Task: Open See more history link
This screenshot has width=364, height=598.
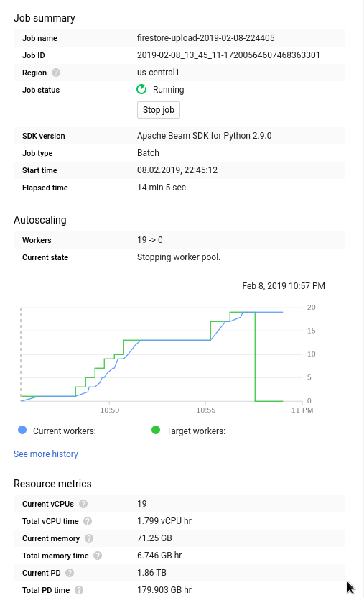Action: tap(46, 454)
